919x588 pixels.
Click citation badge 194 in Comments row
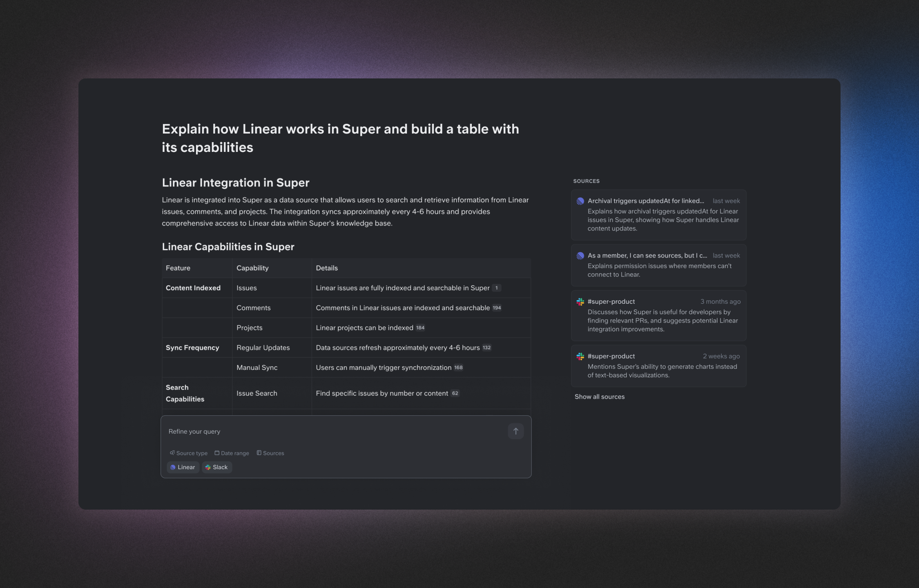[x=497, y=308]
